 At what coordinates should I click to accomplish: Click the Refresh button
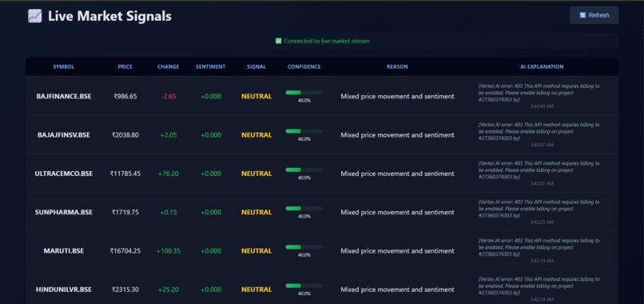594,15
